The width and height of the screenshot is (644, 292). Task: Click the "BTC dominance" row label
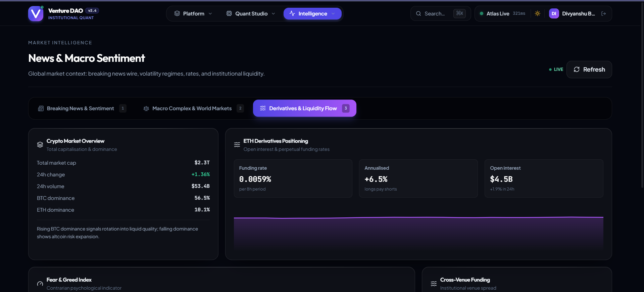(x=56, y=198)
